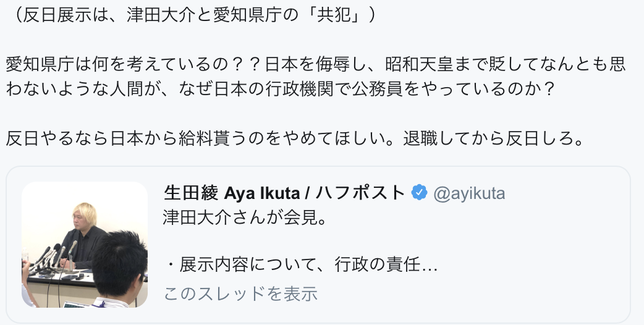Image resolution: width=644 pixels, height=325 pixels.
Task: Click the truncated line ・展示内容について、行政の責任…
Action: click(x=302, y=266)
